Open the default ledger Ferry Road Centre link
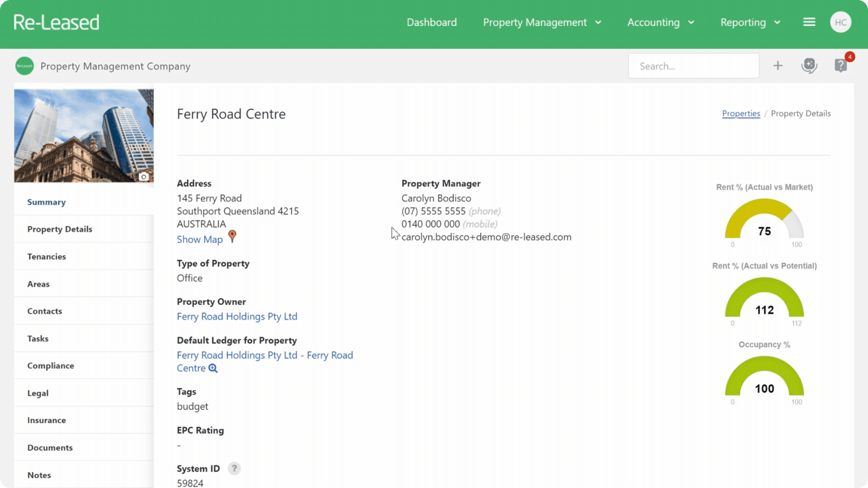The height and width of the screenshot is (488, 868). point(265,361)
